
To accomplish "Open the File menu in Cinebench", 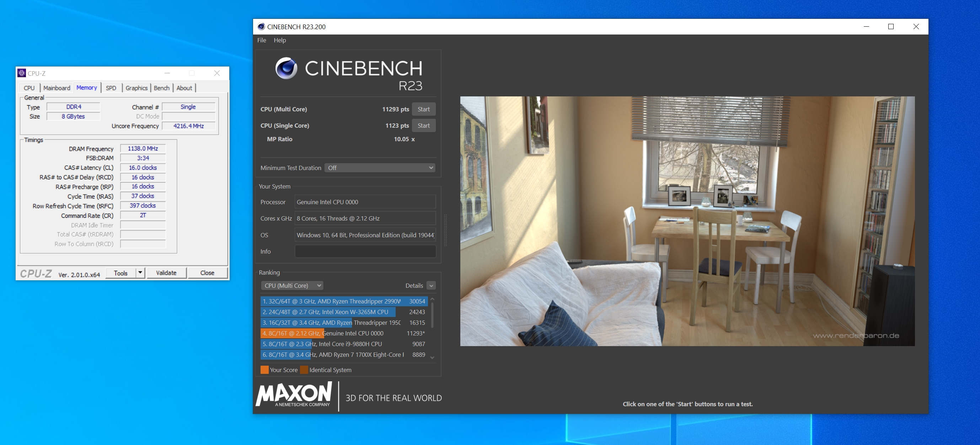I will [261, 40].
